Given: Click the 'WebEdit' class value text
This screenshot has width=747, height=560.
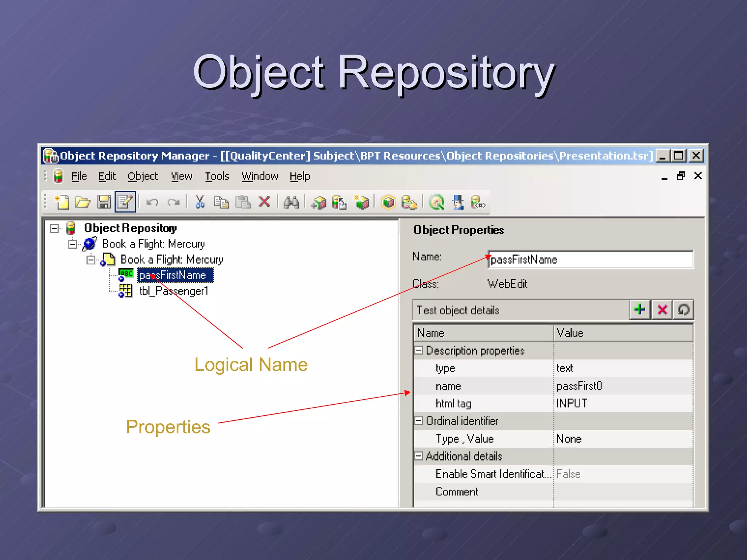Looking at the screenshot, I should tap(507, 284).
